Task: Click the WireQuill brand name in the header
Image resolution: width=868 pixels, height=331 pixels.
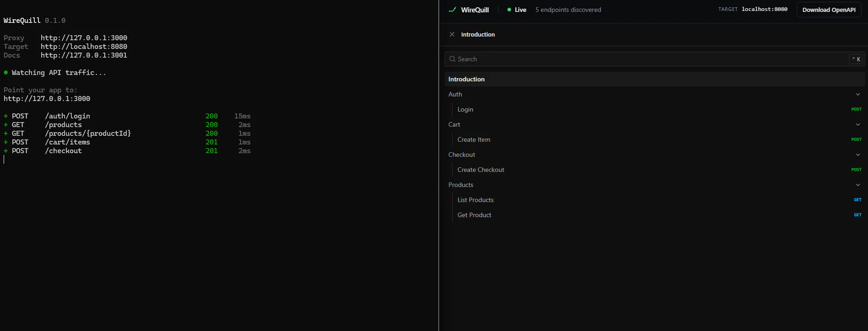Action: point(475,10)
